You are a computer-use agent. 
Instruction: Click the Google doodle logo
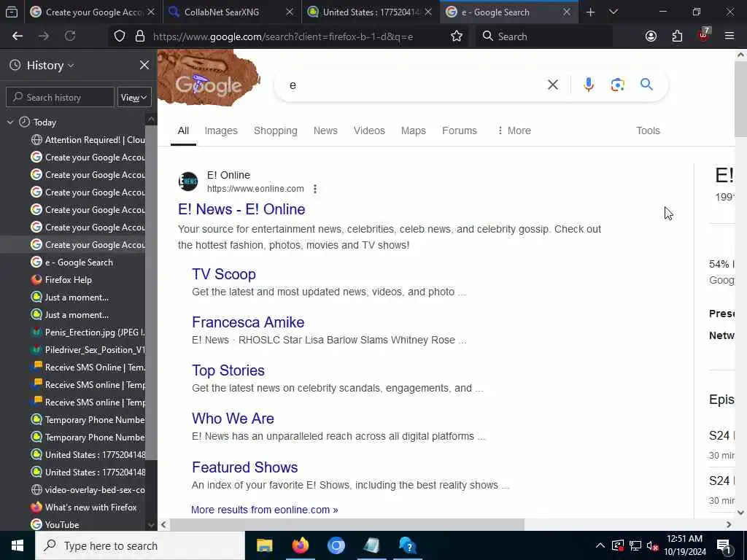(x=209, y=79)
